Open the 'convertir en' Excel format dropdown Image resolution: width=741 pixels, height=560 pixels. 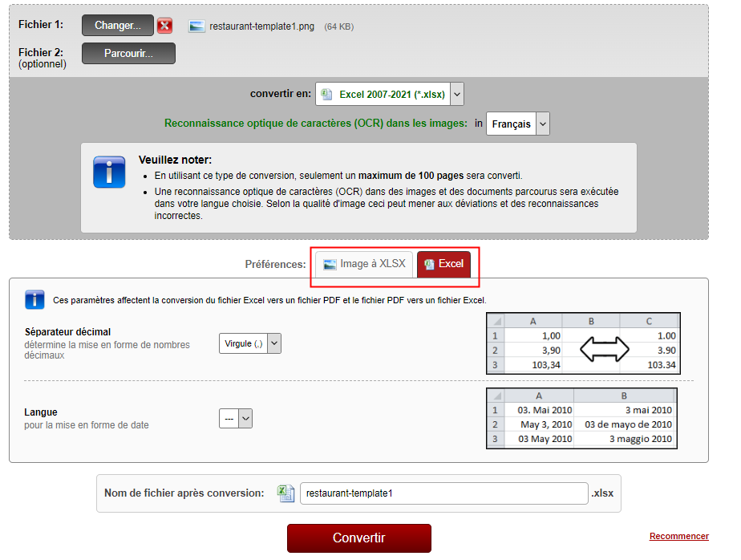point(390,94)
